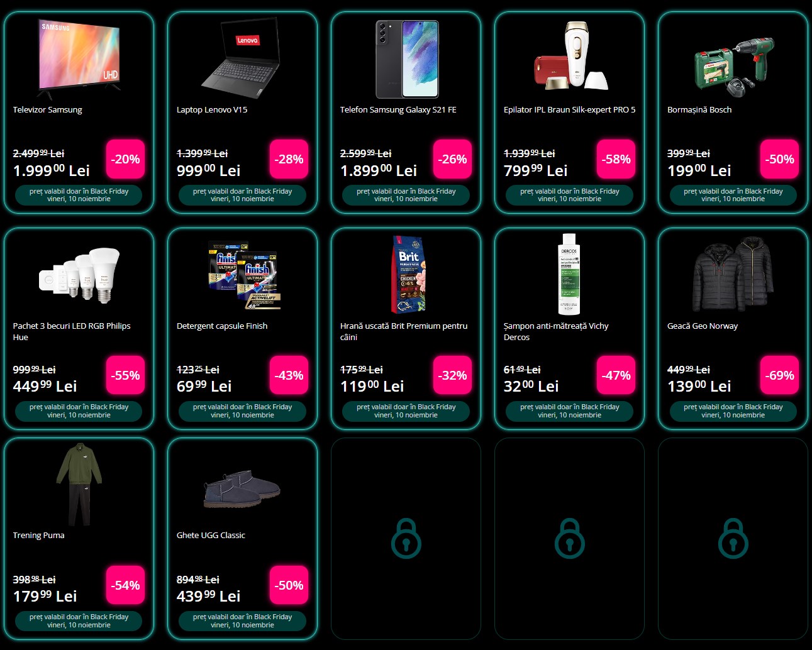Viewport: 812px width, 650px height.
Task: Open the Braun epilator product image
Action: (x=571, y=57)
